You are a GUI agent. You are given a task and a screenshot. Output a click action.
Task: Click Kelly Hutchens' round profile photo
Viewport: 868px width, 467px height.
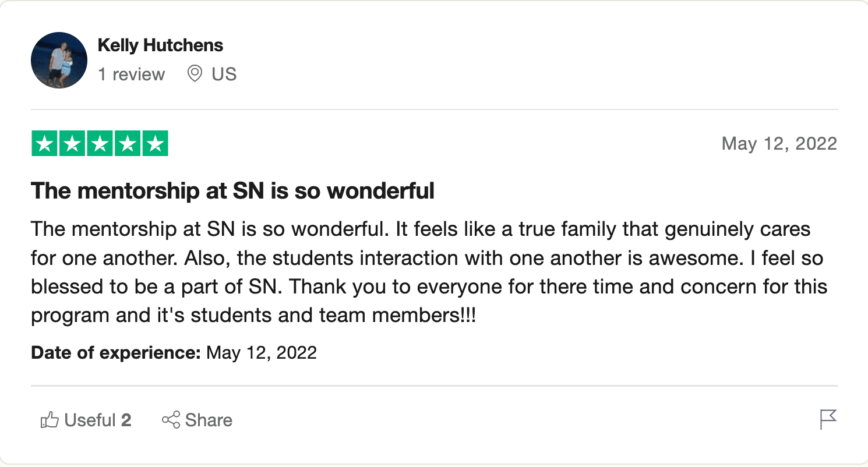pyautogui.click(x=59, y=61)
